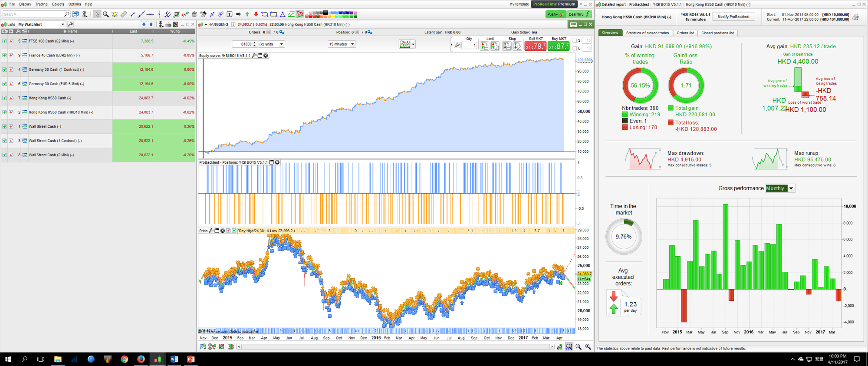Open File Explorer from taskbar

pyautogui.click(x=57, y=359)
